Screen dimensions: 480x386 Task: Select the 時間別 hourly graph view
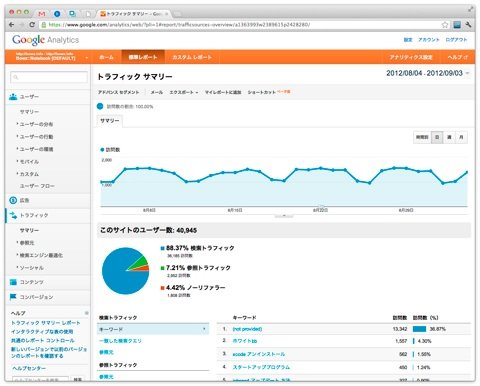point(422,137)
